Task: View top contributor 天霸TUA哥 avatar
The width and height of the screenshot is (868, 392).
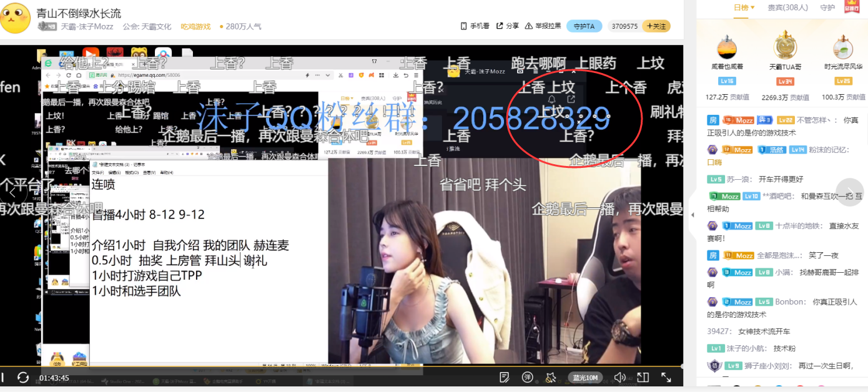Action: 785,46
